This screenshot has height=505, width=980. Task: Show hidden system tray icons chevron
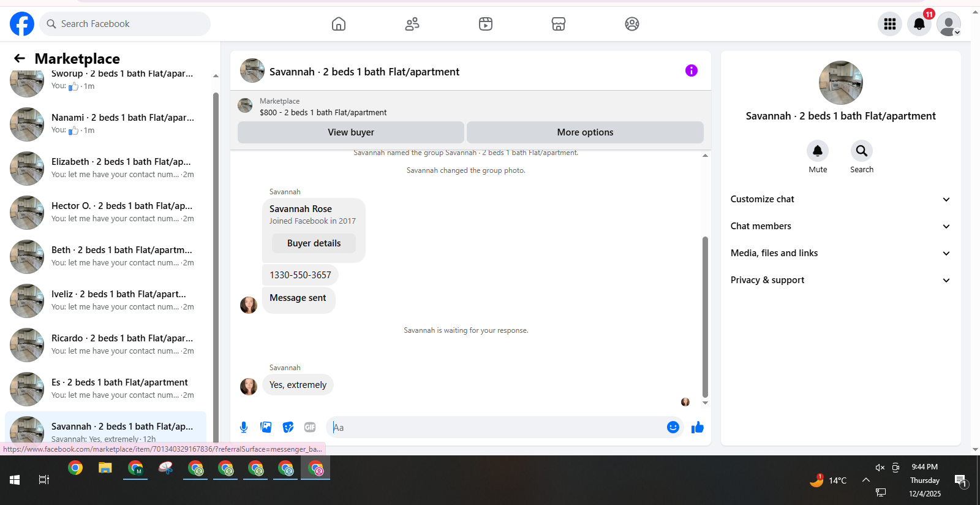tap(866, 480)
